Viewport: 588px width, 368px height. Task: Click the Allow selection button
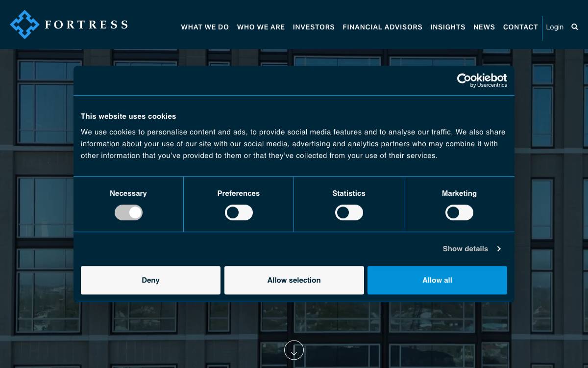pyautogui.click(x=294, y=280)
